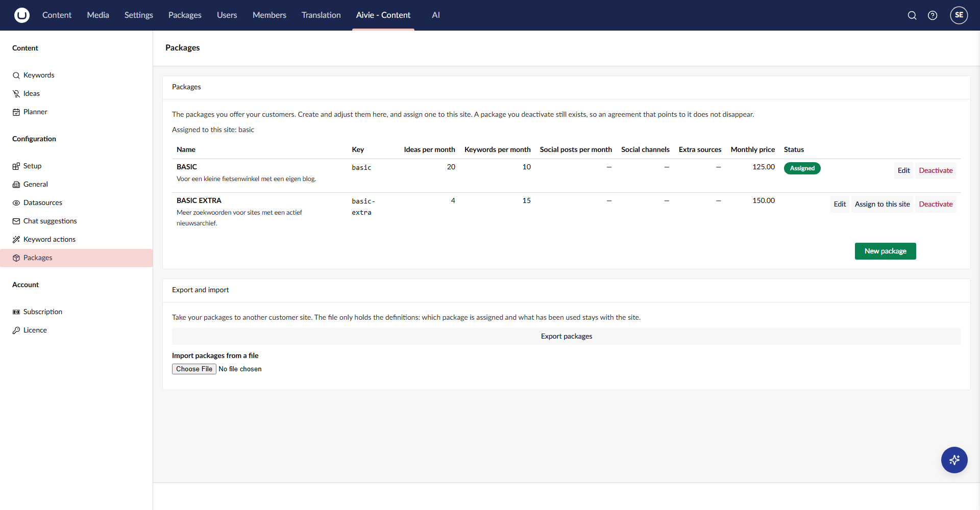Open the Packages top menu section
Screen dimensions: 980x510
[x=185, y=15]
